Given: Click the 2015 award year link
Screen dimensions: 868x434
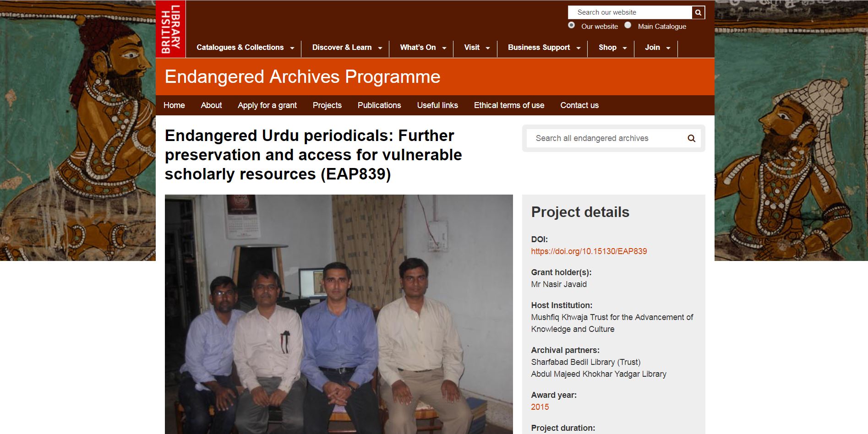Looking at the screenshot, I should click(x=540, y=407).
